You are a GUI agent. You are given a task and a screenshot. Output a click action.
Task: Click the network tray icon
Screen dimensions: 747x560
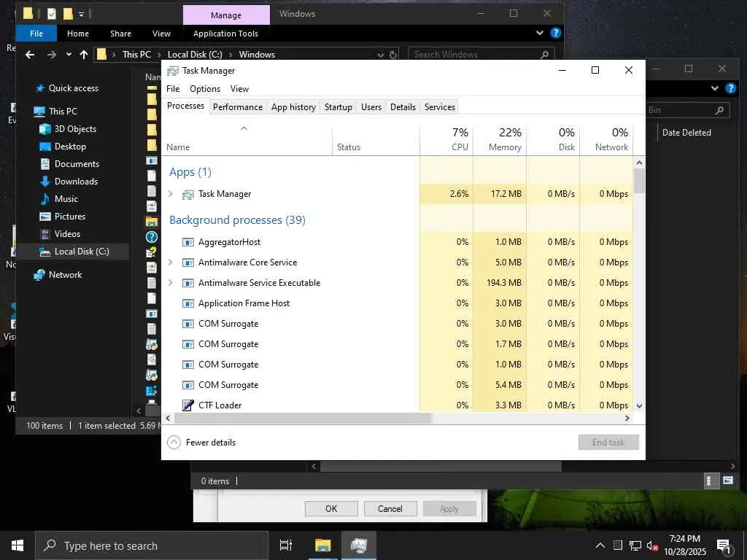(x=635, y=545)
